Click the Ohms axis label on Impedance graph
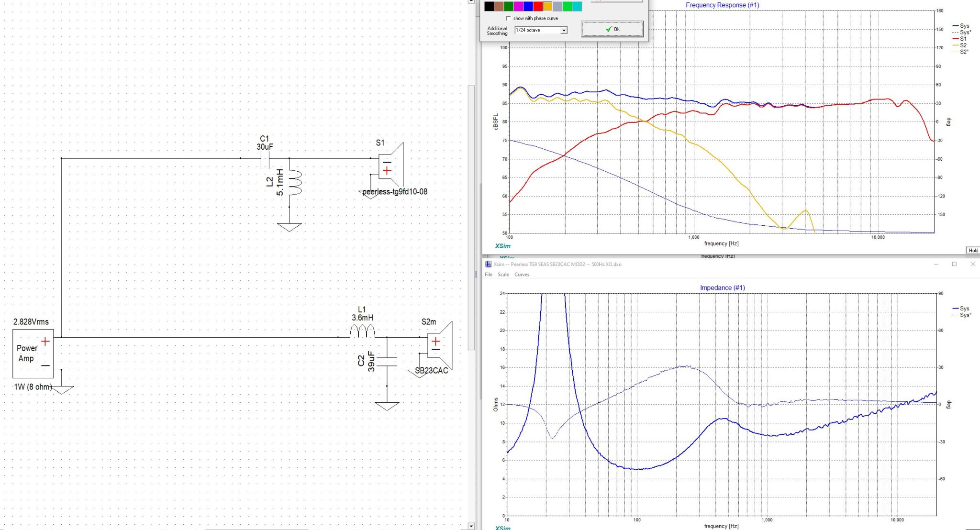The image size is (980, 530). coord(496,404)
